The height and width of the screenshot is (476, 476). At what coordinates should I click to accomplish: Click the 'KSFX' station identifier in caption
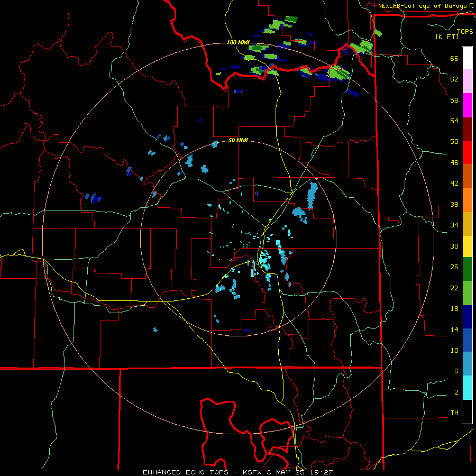(254, 472)
